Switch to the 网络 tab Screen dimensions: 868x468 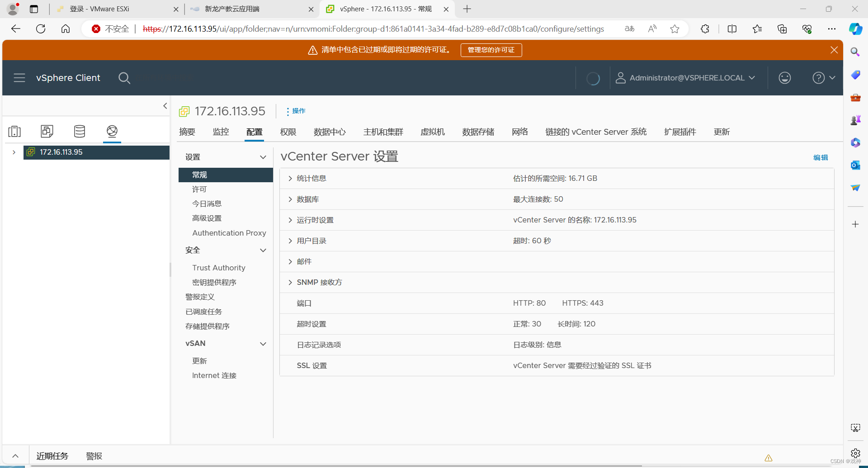pyautogui.click(x=520, y=132)
